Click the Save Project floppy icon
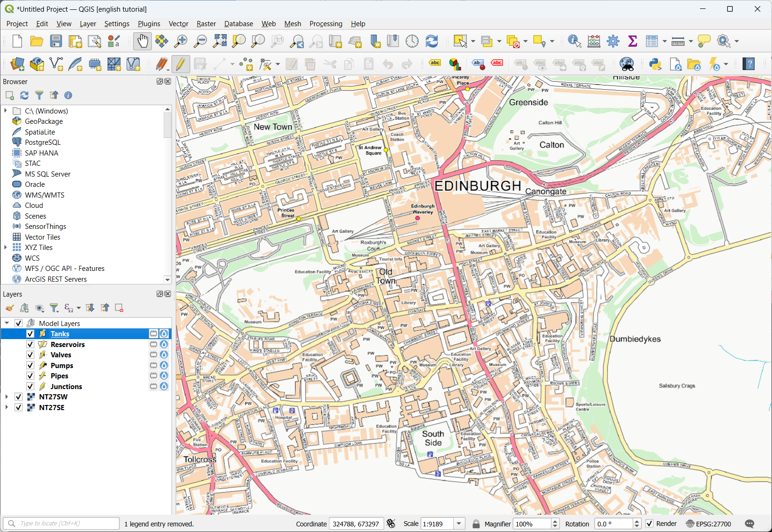Viewport: 772px width, 532px height. click(56, 41)
